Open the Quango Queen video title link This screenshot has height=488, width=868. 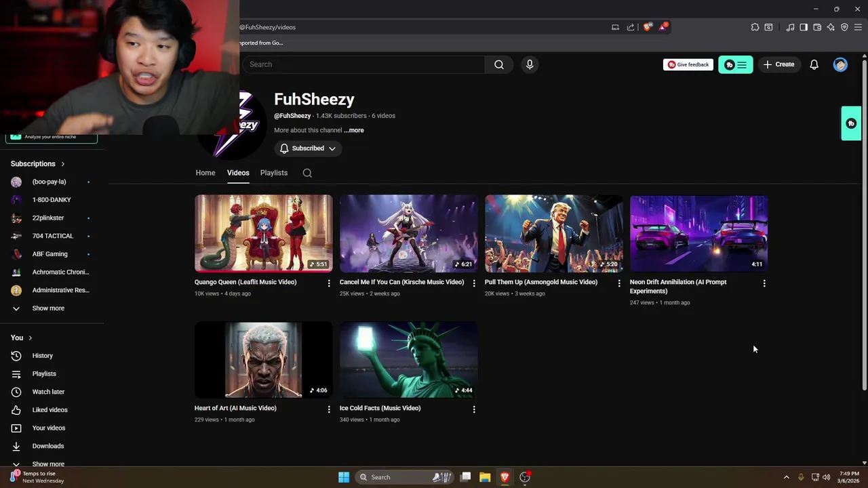245,282
